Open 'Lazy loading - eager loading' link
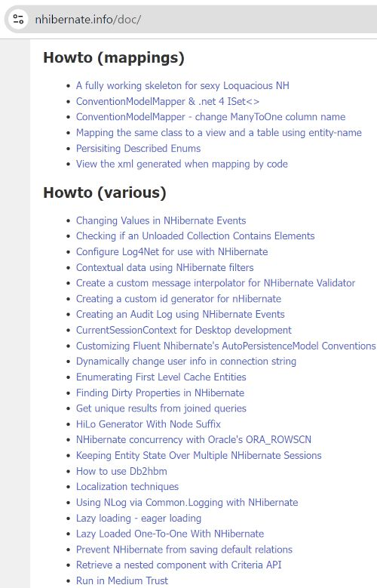This screenshot has height=588, width=377. click(x=139, y=519)
